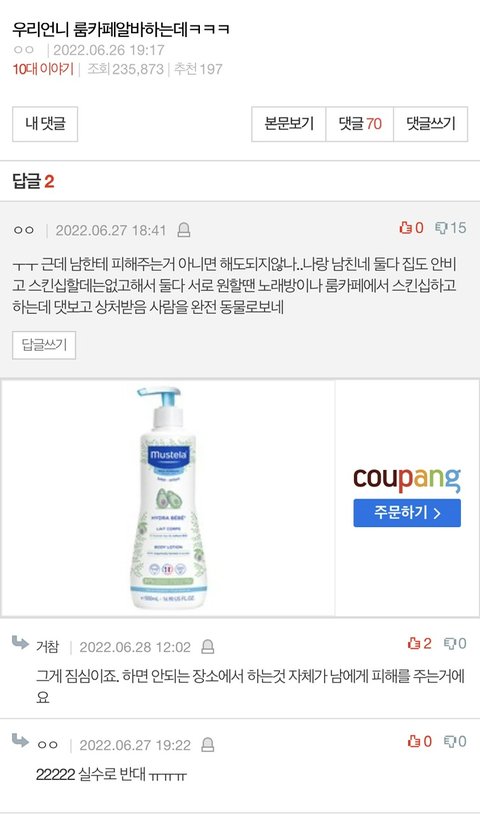Click the reply arrow icon beside 거참

[x=20, y=643]
